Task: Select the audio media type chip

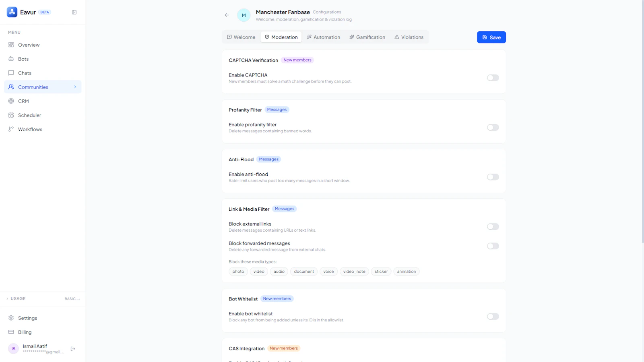Action: click(x=279, y=271)
